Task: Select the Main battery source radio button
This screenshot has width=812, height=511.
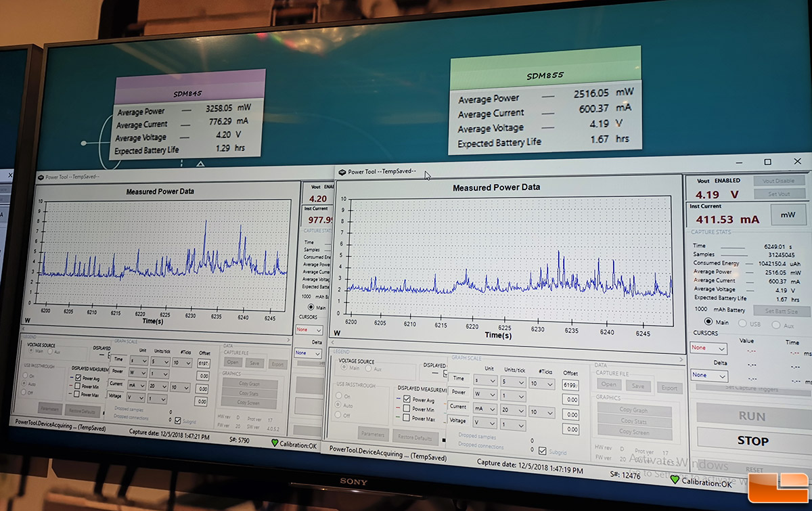Action: point(708,322)
